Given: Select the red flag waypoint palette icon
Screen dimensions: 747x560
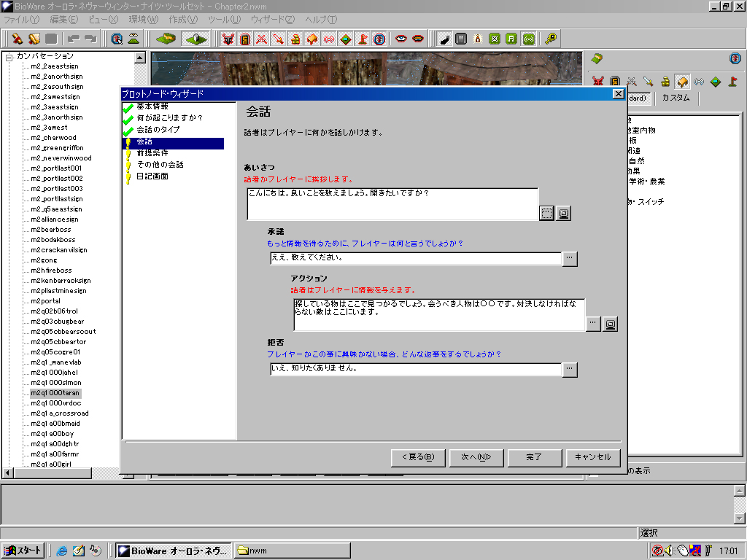Looking at the screenshot, I should (732, 81).
